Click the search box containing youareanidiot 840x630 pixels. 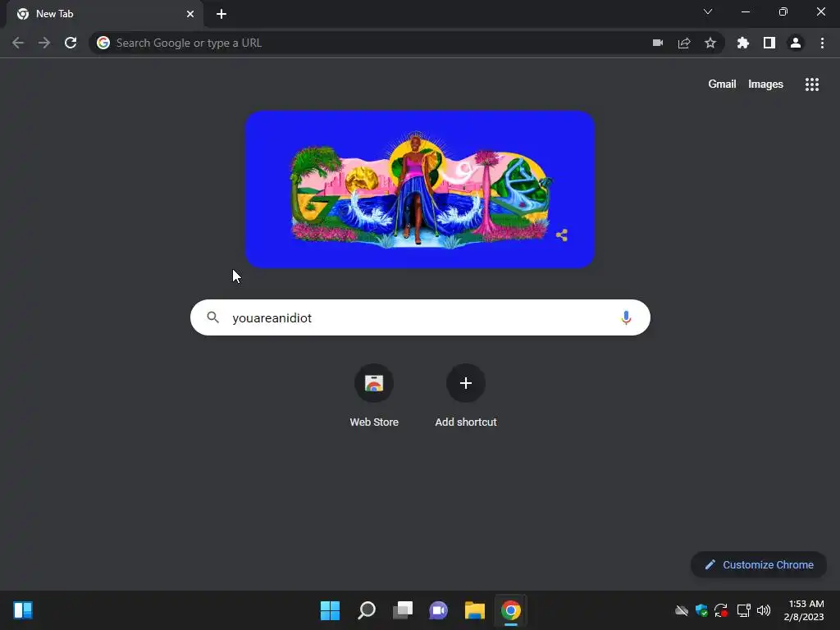point(420,317)
